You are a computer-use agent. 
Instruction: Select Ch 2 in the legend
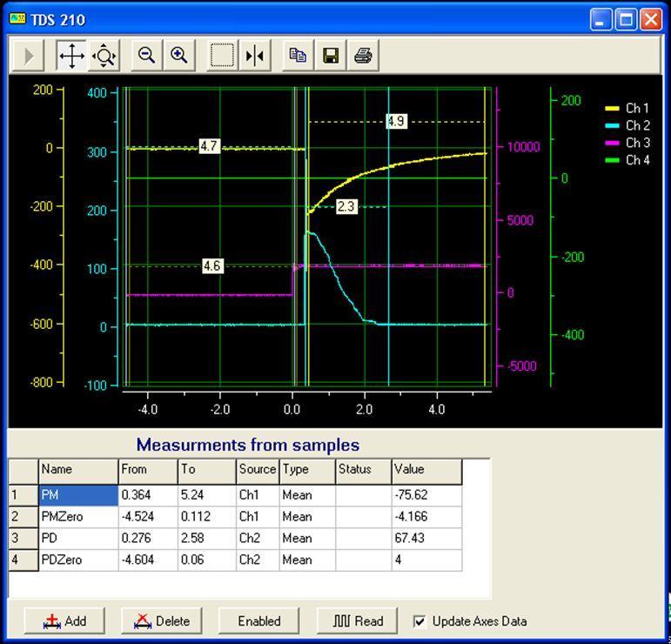pos(627,125)
